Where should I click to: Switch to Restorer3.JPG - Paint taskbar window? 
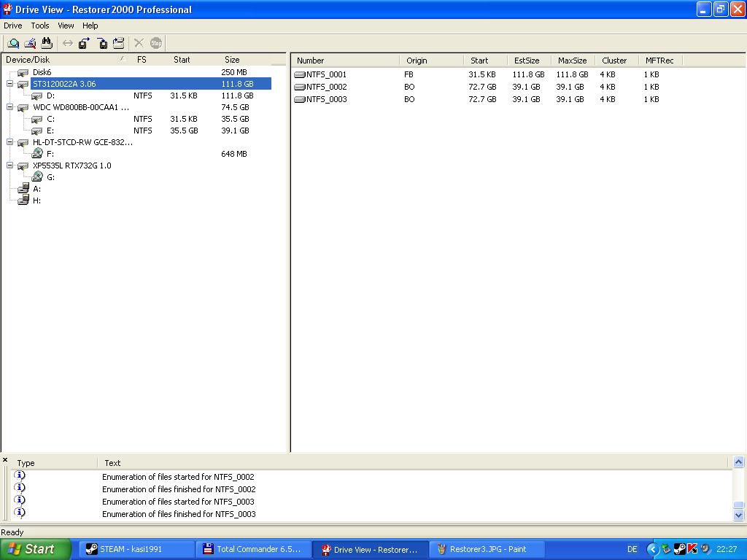(x=486, y=549)
